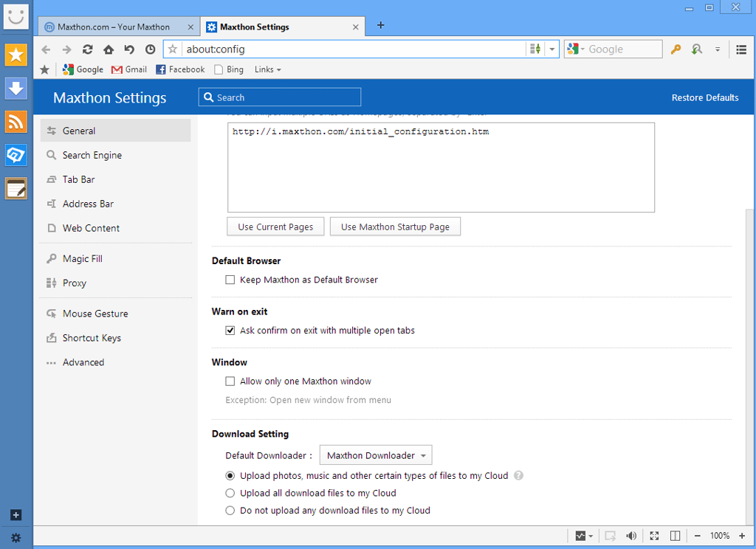Open the sidebar gear settings icon
Viewport: 756px width, 549px height.
(16, 538)
